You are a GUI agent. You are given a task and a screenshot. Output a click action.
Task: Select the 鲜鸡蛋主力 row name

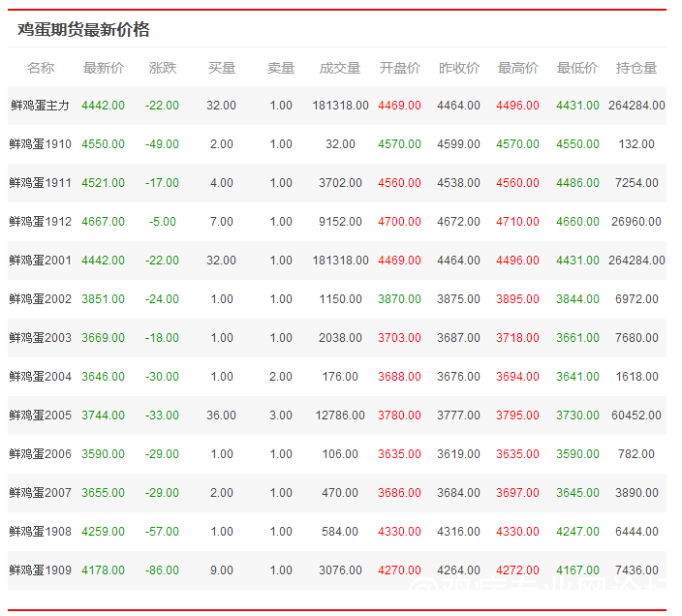pos(40,106)
